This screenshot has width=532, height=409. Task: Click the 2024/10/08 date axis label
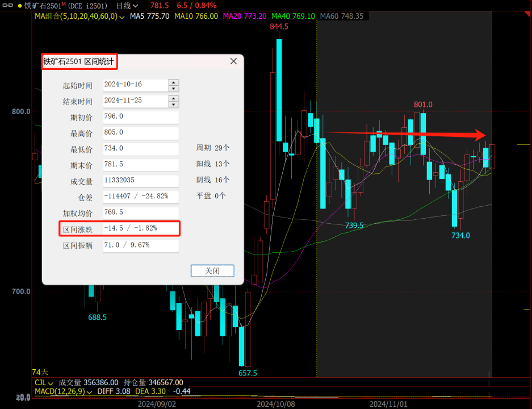[x=276, y=404]
